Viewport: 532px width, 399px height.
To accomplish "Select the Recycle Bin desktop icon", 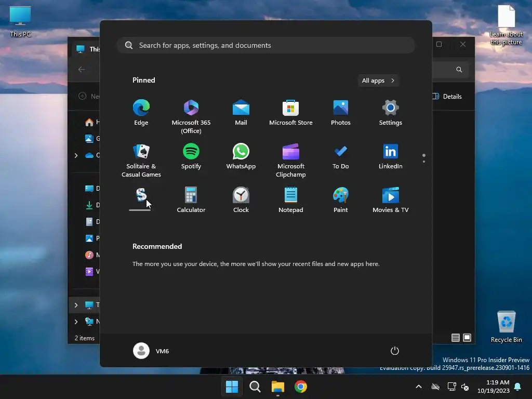I will 506,327.
